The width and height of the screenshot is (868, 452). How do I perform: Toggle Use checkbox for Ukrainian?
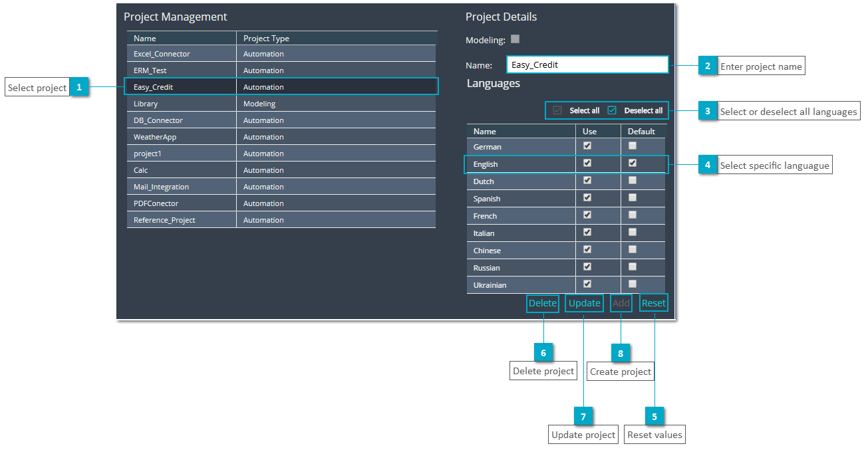587,284
